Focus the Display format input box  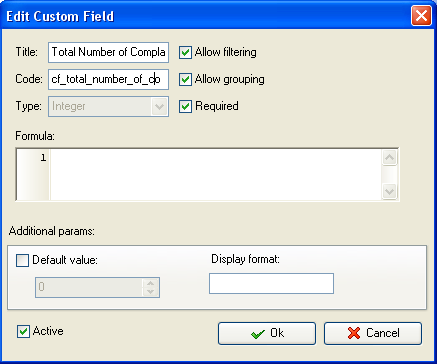271,284
